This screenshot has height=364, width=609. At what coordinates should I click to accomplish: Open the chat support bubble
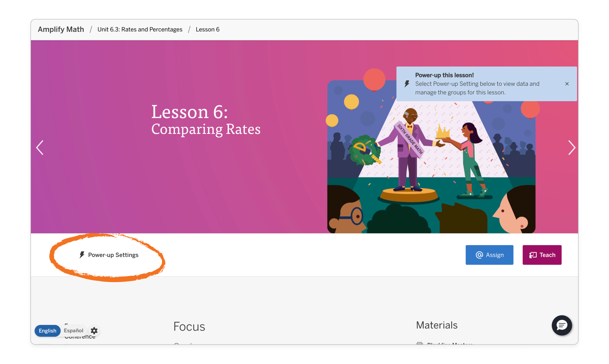(562, 325)
